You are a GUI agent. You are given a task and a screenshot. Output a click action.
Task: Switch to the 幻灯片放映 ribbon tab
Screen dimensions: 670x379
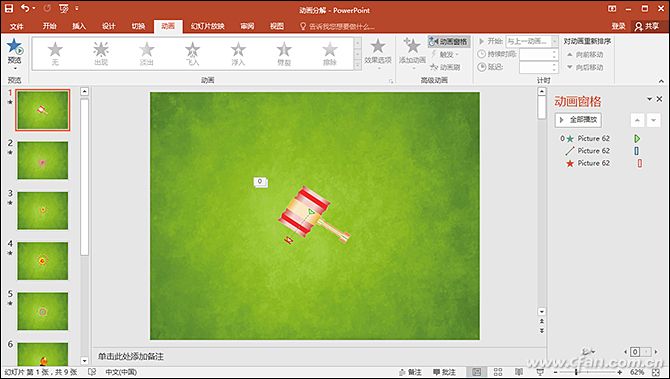[x=207, y=26]
